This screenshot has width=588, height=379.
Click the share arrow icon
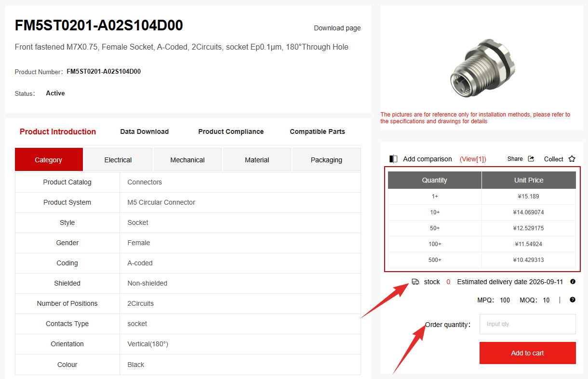click(x=531, y=159)
